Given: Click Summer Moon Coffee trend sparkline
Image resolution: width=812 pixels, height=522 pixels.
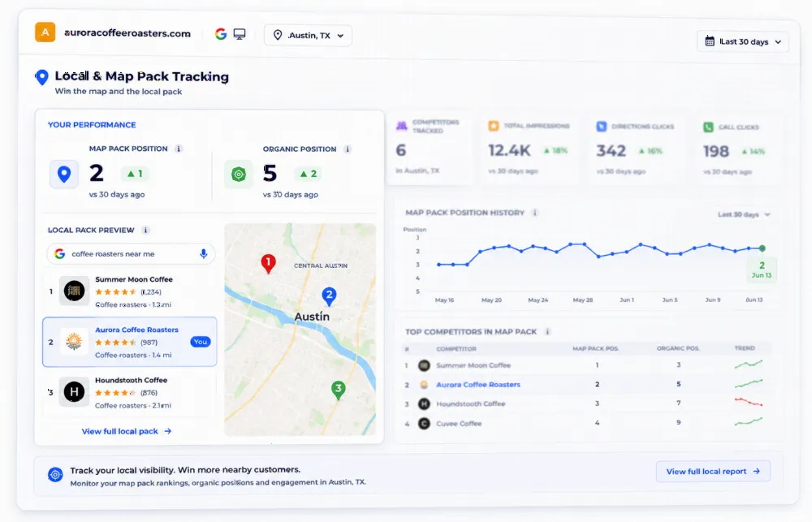Looking at the screenshot, I should coord(749,365).
